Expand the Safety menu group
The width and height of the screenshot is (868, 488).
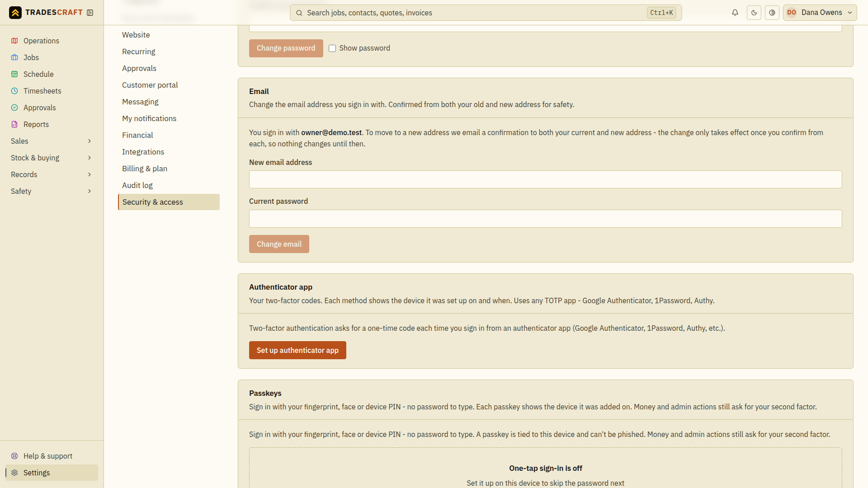point(52,191)
